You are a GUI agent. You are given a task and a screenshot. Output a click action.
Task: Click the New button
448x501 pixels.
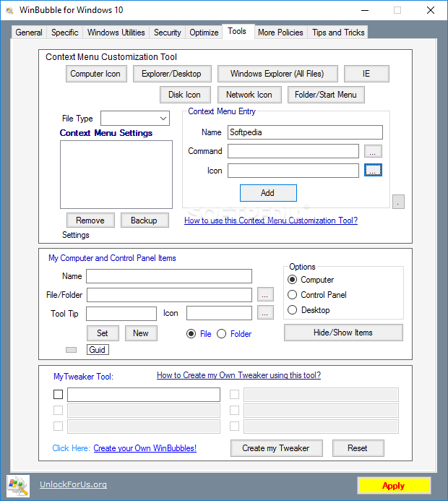tap(141, 333)
